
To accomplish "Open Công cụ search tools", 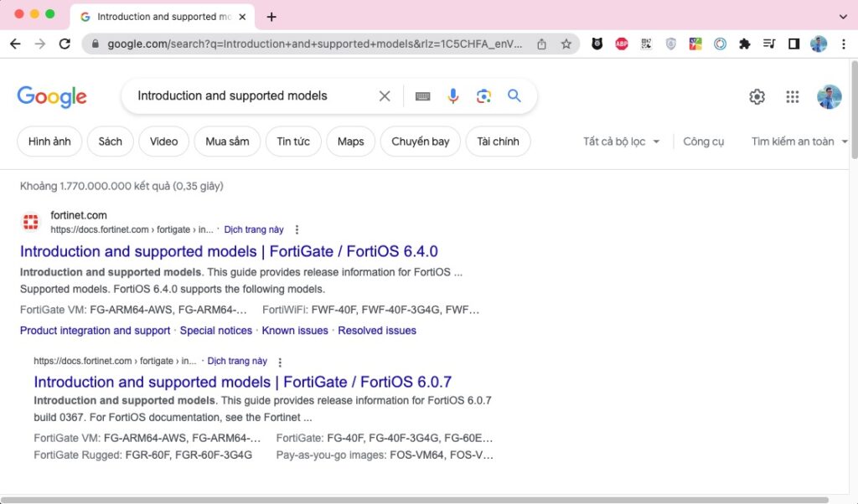I will (703, 141).
